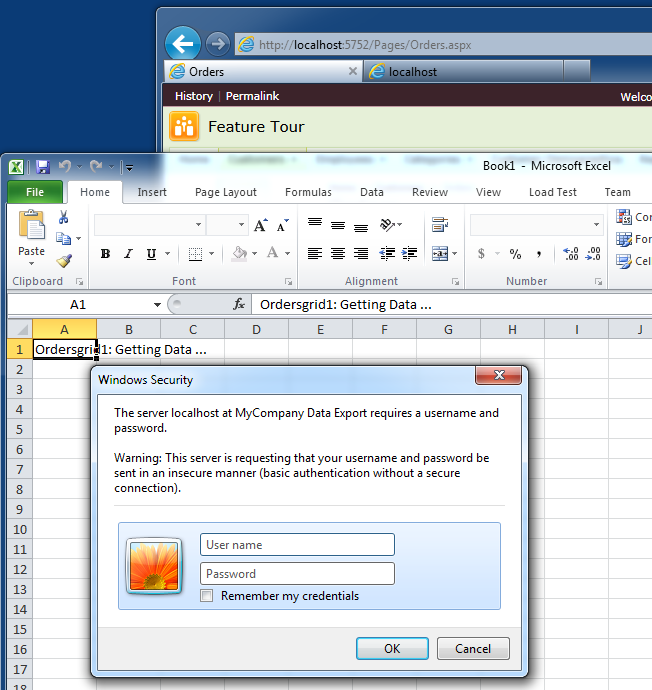
Task: Switch to the Formulas ribbon tab
Action: (x=308, y=192)
